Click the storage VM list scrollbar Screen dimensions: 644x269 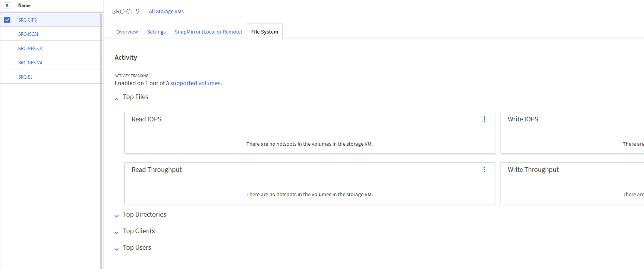tap(101, 139)
